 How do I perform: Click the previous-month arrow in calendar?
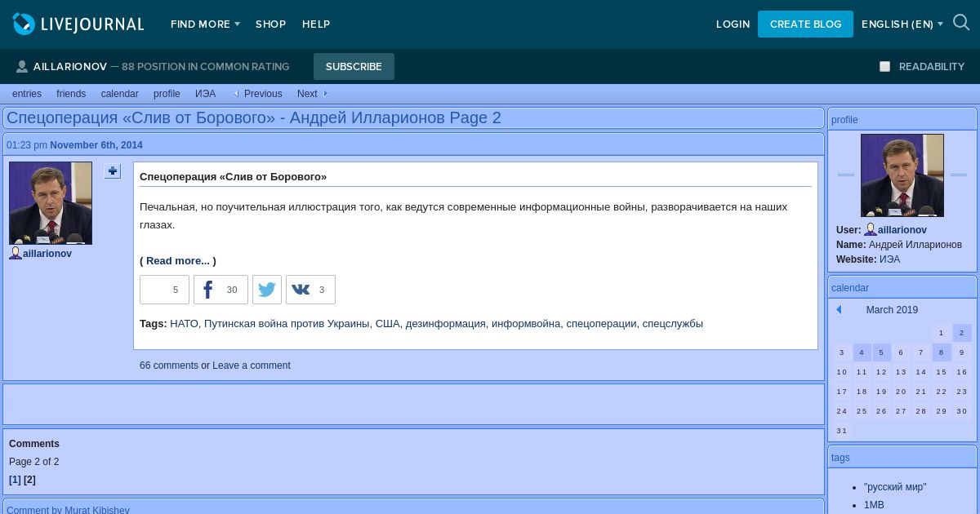pos(839,310)
